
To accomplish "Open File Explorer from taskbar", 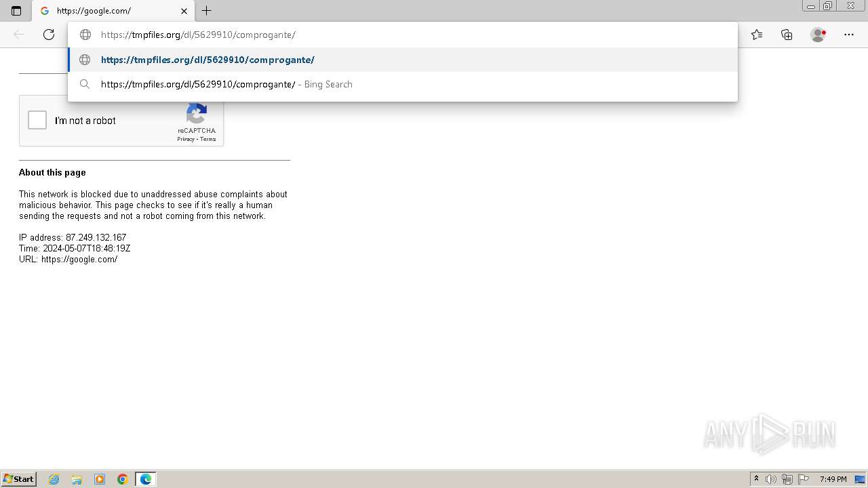I will click(x=77, y=479).
